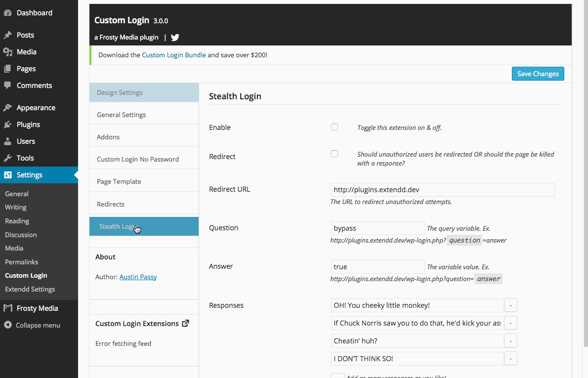Open the Redirects tab
Image resolution: width=588 pixels, height=378 pixels.
pos(144,204)
